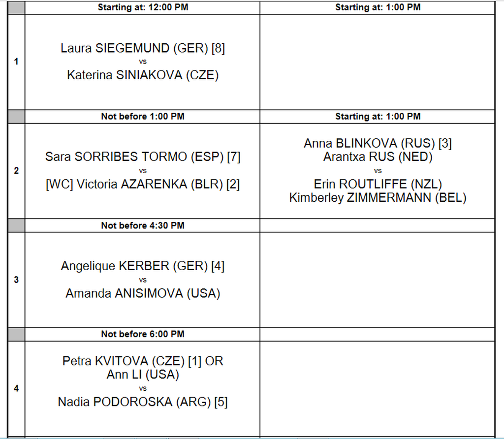Click Arantxa RUS (NED) name
Image resolution: width=504 pixels, height=439 pixels.
point(378,157)
